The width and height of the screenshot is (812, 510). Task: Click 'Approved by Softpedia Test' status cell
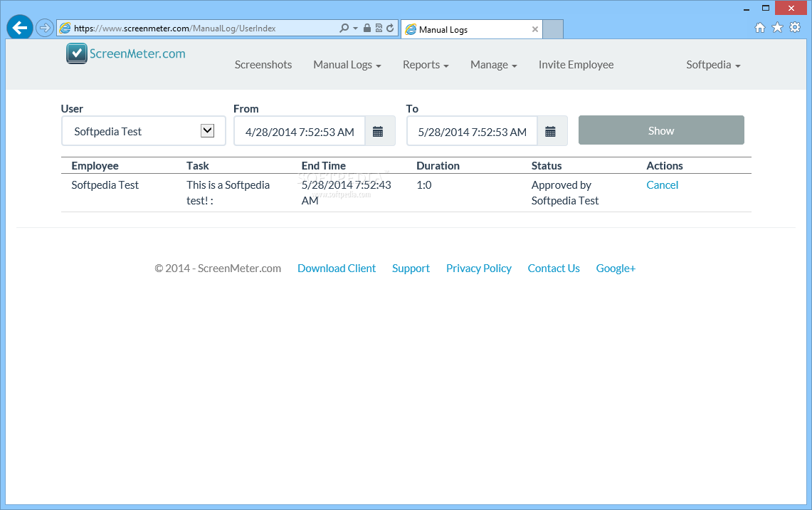coord(564,193)
